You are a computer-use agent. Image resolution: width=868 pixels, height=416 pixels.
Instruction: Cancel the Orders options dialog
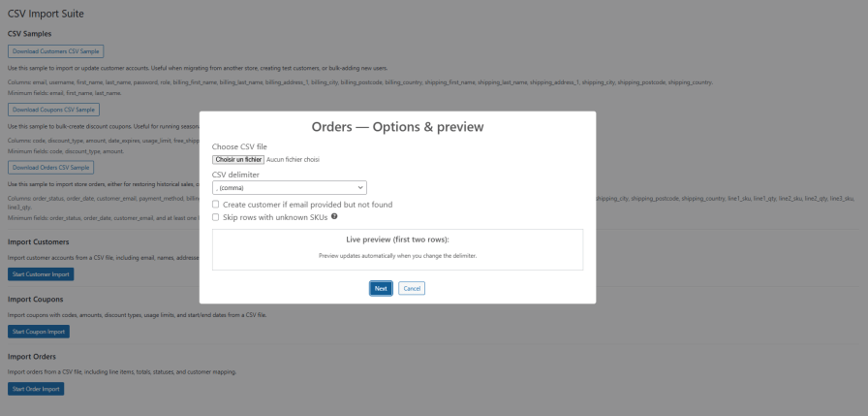[412, 288]
